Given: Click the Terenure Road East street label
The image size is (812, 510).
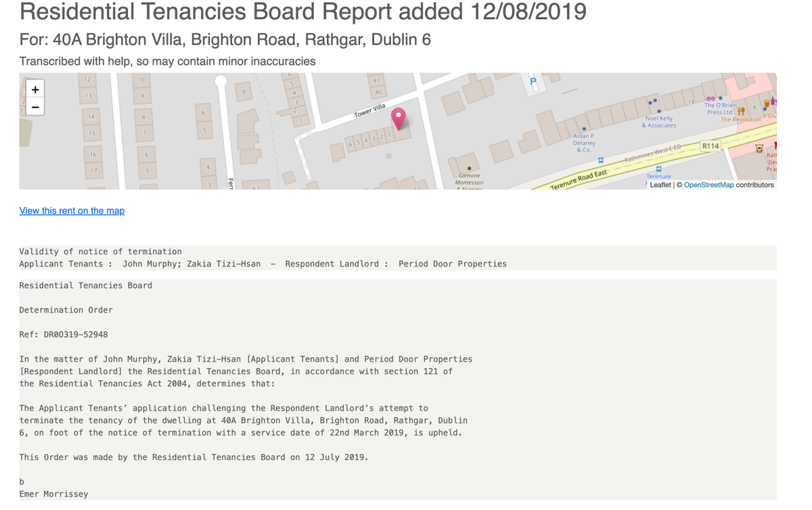Looking at the screenshot, I should pos(578,180).
